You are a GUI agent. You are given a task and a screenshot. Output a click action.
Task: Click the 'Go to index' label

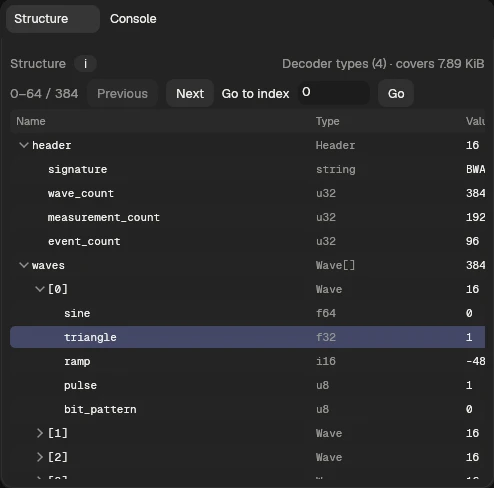255,94
